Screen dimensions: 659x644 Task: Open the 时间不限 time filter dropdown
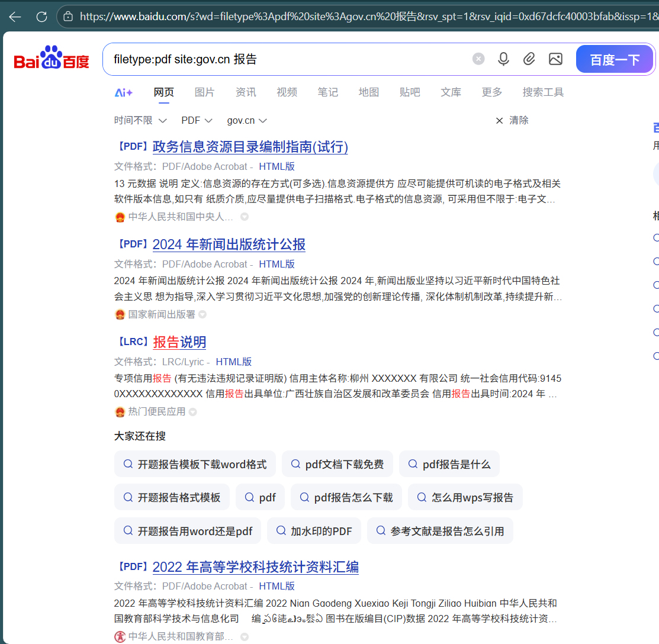pos(140,120)
